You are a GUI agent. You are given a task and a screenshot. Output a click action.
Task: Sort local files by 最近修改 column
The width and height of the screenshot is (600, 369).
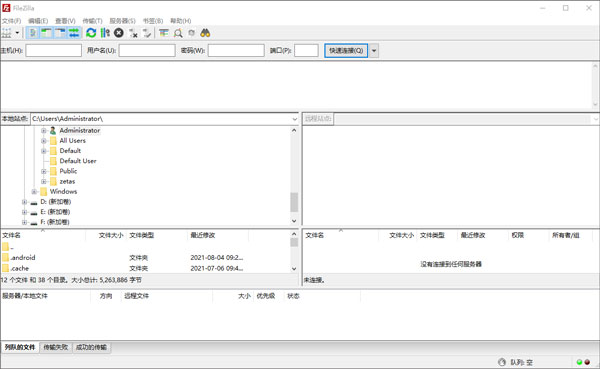218,235
